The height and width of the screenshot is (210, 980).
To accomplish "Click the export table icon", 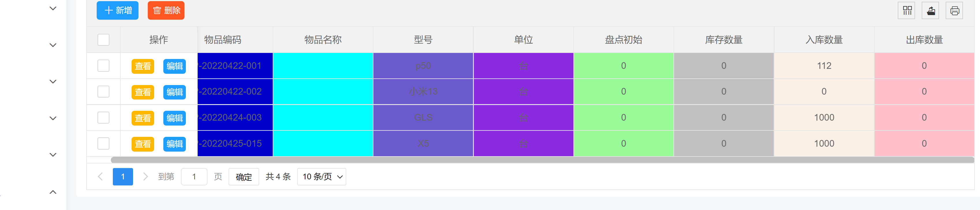I will pos(931,11).
